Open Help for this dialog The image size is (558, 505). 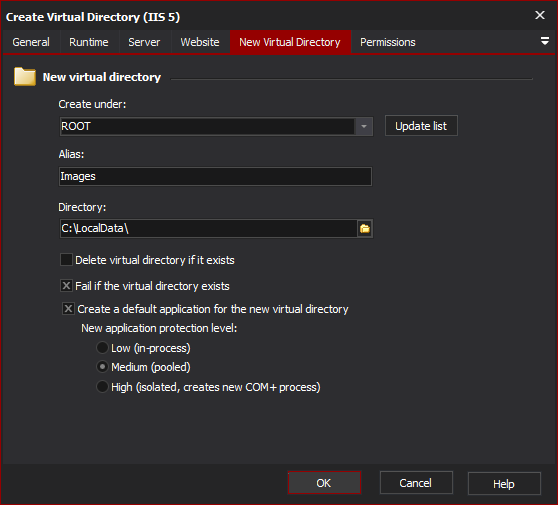504,484
